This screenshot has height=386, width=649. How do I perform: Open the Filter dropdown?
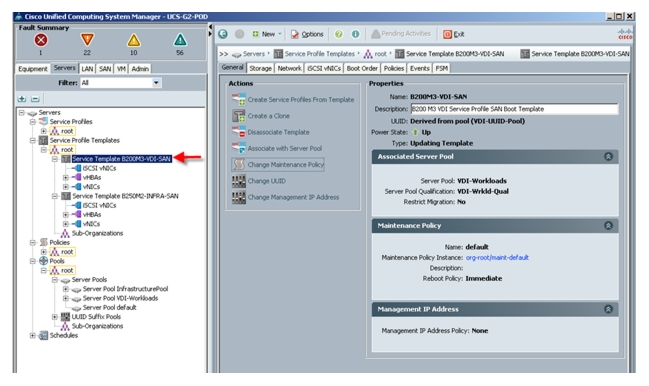pos(156,83)
